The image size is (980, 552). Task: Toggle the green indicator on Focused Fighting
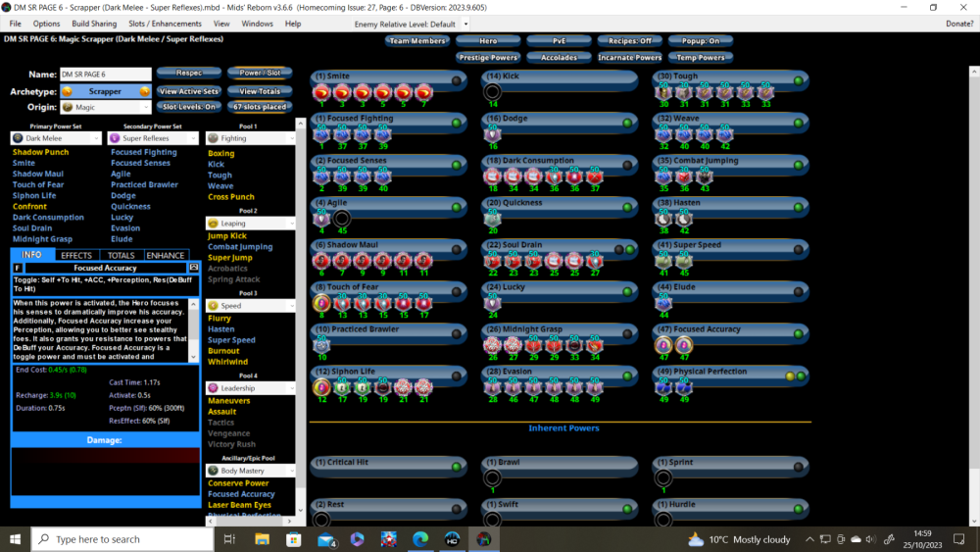[457, 123]
